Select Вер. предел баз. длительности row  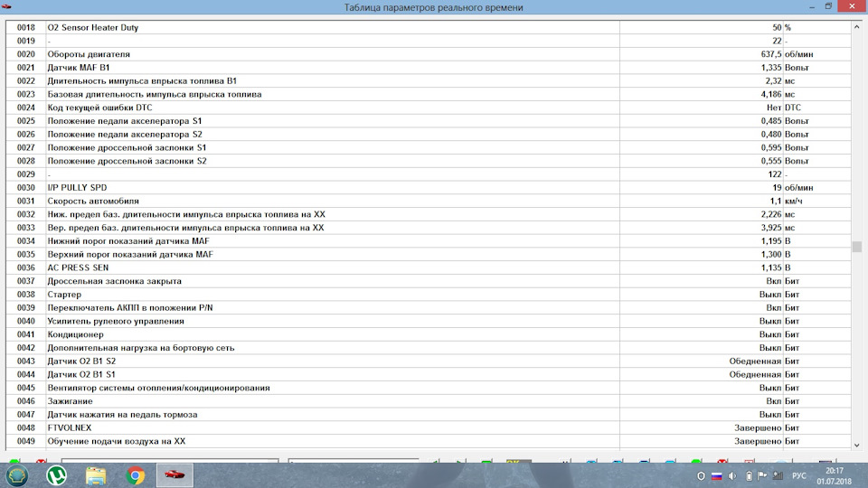click(x=429, y=228)
